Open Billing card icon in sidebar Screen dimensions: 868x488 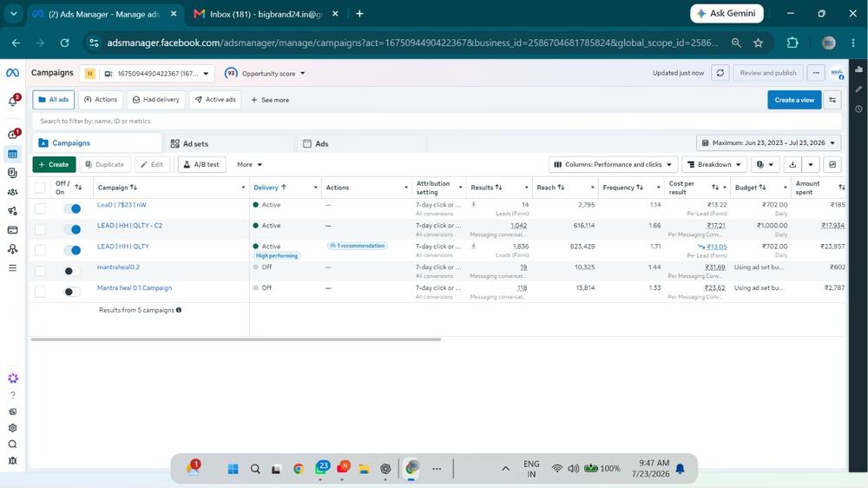[13, 230]
